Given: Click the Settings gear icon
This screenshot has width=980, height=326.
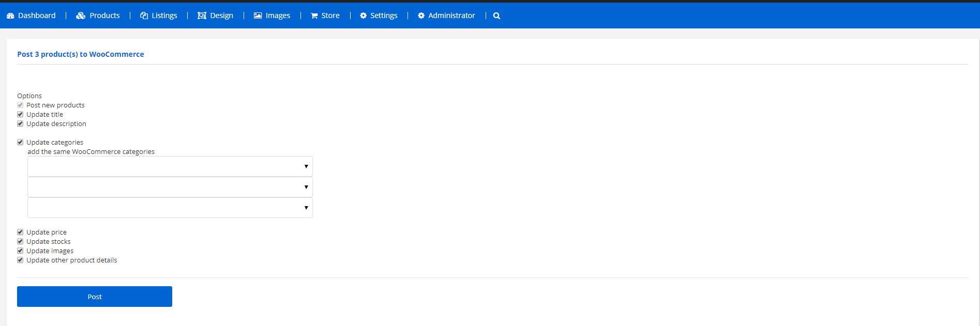Looking at the screenshot, I should (x=363, y=15).
